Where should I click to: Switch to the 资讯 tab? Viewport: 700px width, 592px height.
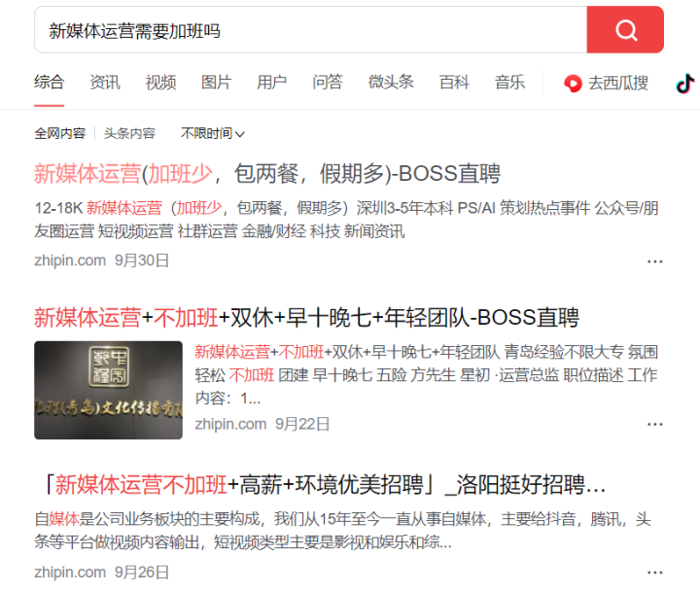[x=105, y=83]
